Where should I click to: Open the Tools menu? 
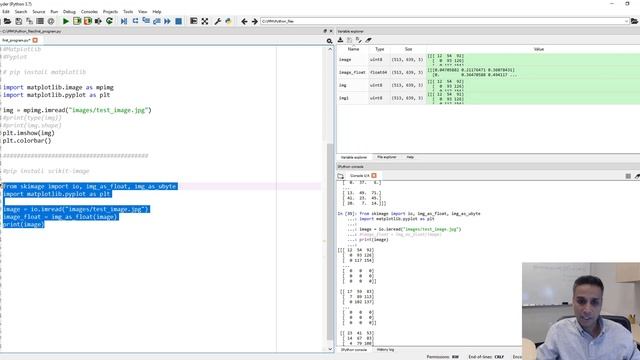[128, 12]
